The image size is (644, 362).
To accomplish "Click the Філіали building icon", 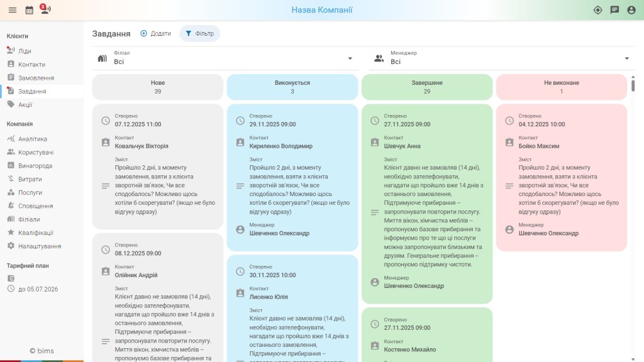I will point(11,219).
